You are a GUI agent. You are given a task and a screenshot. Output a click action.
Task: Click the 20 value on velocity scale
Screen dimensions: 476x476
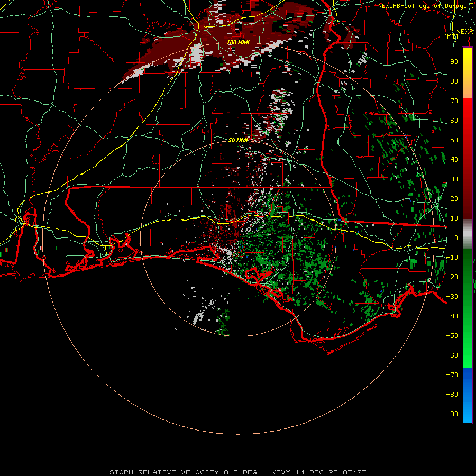tap(454, 199)
